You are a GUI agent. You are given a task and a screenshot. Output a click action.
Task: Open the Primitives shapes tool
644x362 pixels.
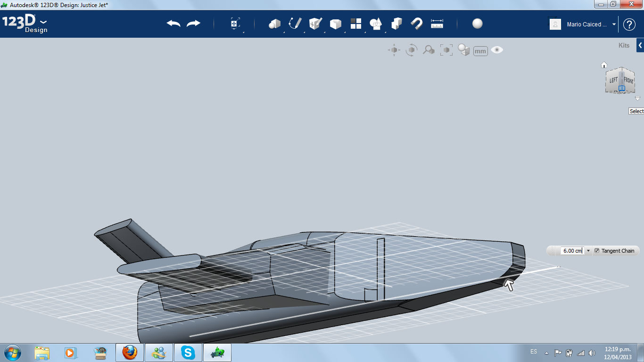pyautogui.click(x=274, y=24)
